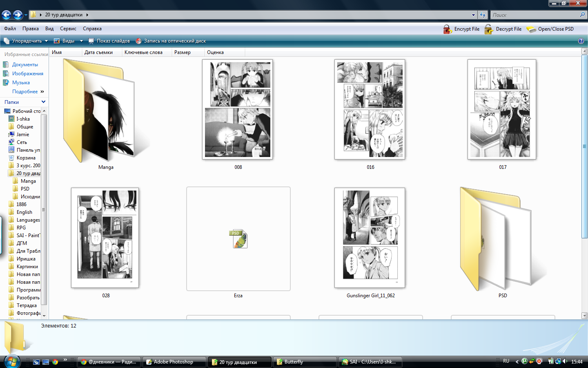Viewport: 588px width, 368px height.
Task: Select the Erza PSD file icon
Action: (x=238, y=239)
